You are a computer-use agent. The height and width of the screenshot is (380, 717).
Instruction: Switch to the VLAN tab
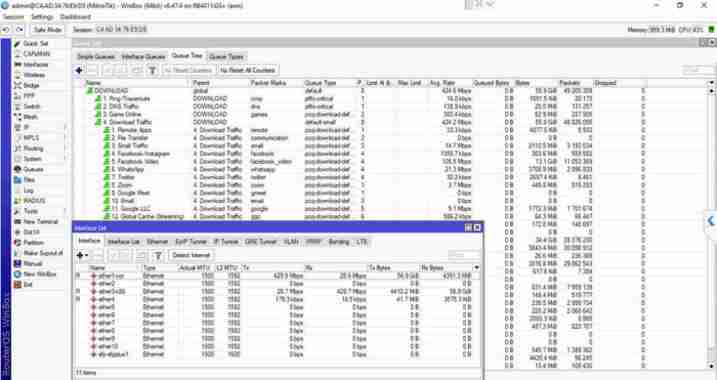(x=291, y=242)
